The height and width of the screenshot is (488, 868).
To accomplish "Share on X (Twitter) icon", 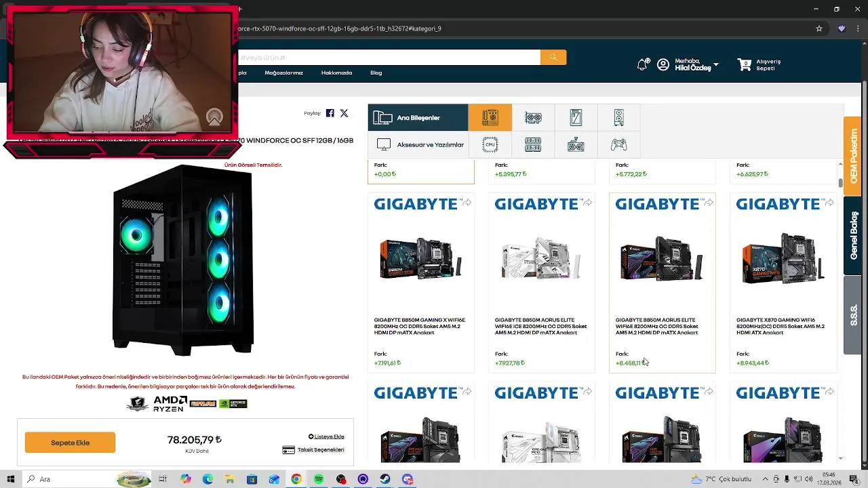I will point(344,113).
